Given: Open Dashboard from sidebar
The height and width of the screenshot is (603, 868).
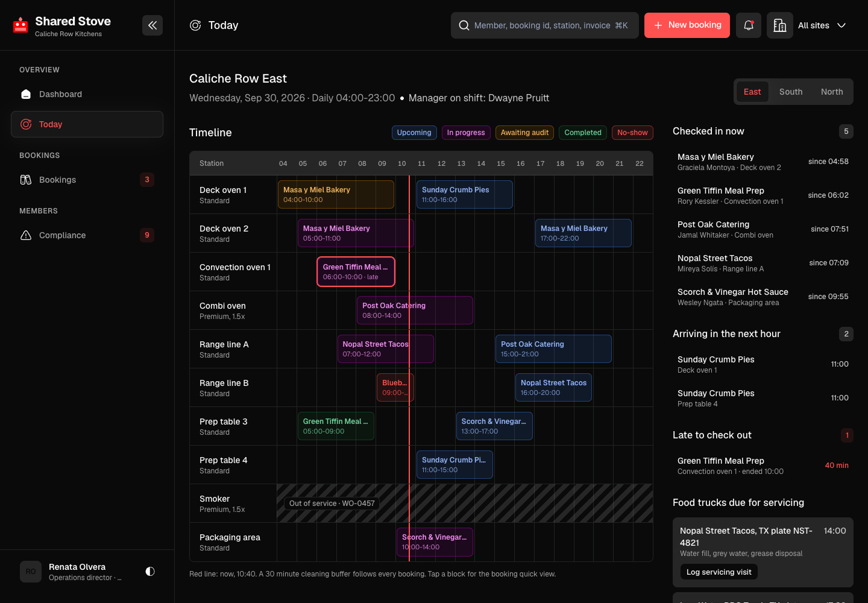Looking at the screenshot, I should 87,94.
